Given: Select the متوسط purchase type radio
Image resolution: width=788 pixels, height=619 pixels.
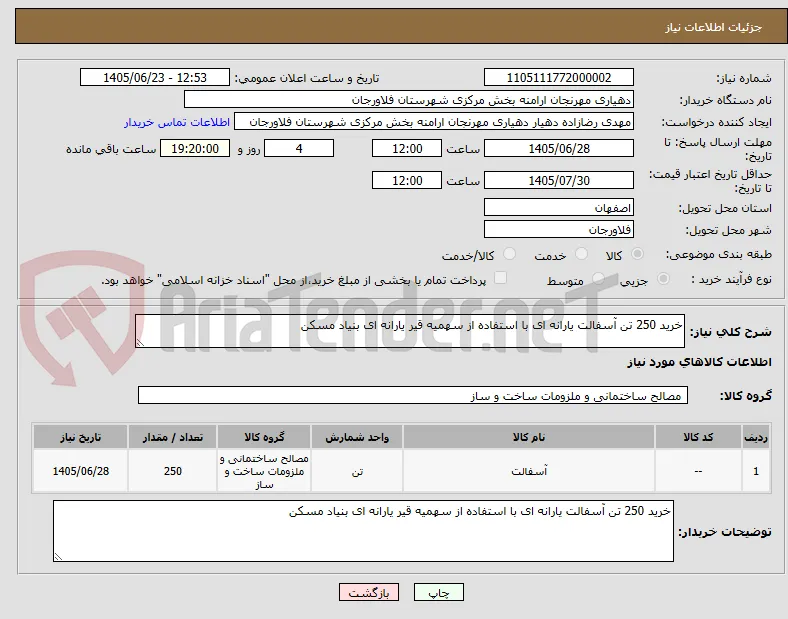Looking at the screenshot, I should coord(598,278).
